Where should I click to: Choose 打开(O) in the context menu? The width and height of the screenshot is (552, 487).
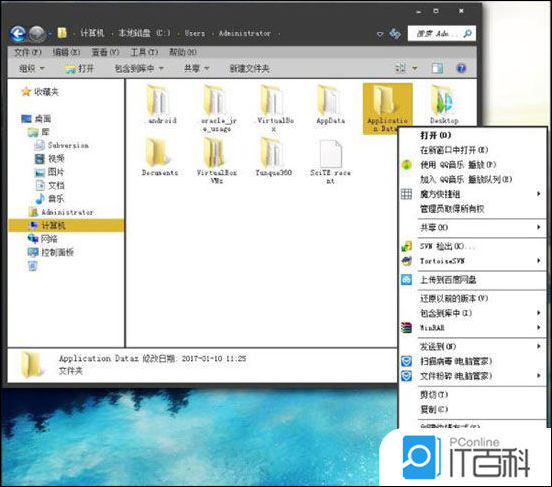click(472, 135)
